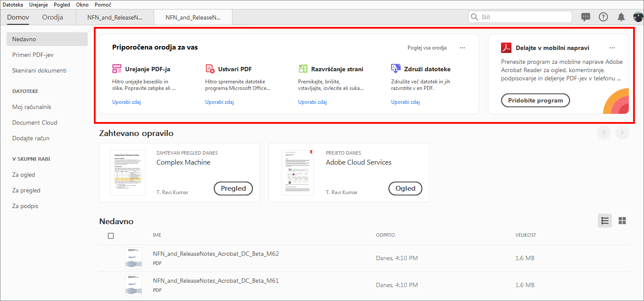Screen dimensions: 644x301
Task: Switch to the Orodja tab
Action: (x=53, y=17)
